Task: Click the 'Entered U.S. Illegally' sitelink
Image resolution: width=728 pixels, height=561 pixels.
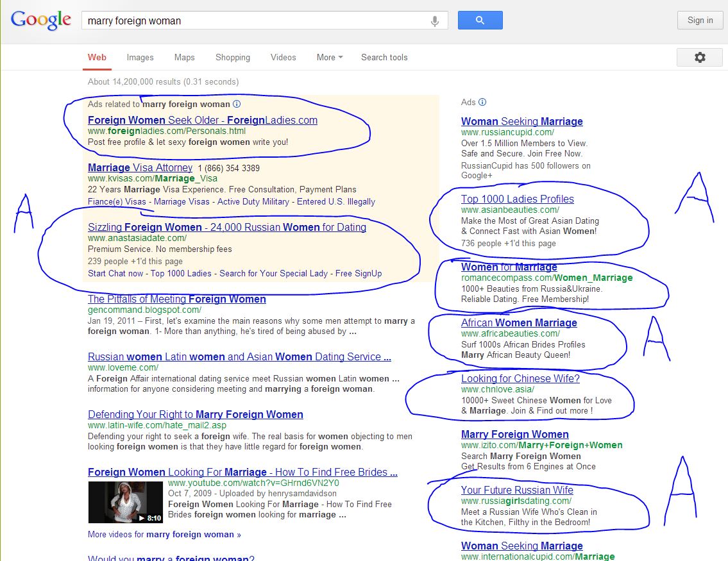Action: pos(336,202)
